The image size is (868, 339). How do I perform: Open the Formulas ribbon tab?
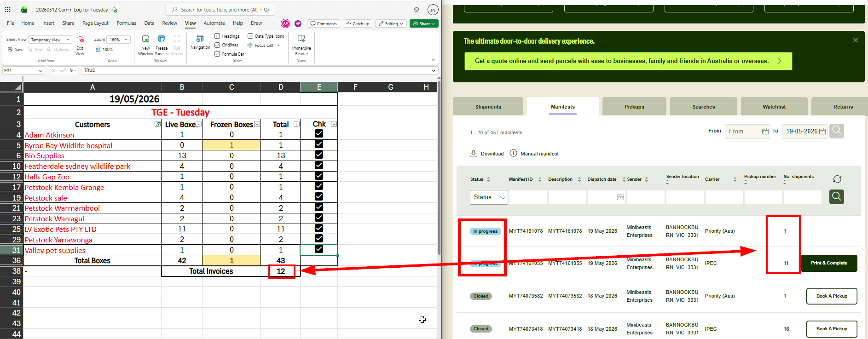(127, 23)
